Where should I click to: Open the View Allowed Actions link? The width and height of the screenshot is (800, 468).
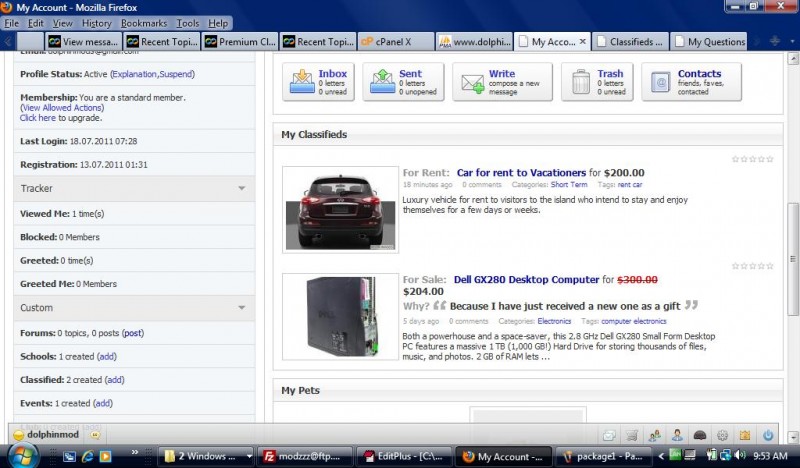pos(63,108)
